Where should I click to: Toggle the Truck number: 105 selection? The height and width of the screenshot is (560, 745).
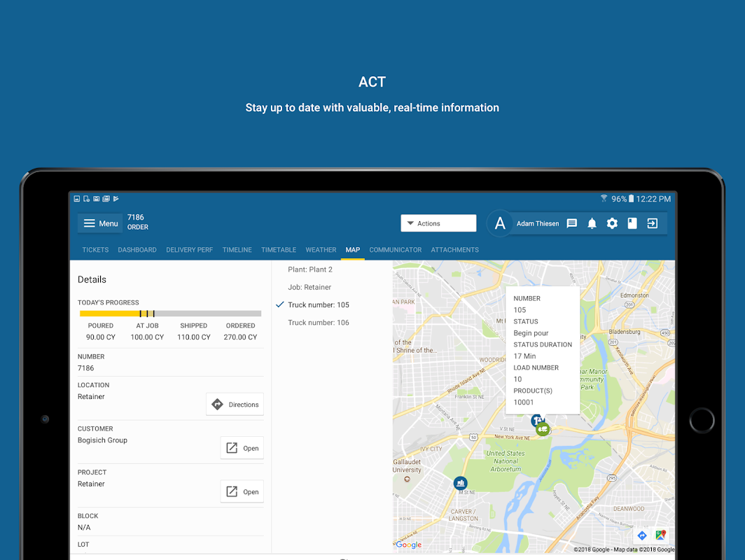313,305
